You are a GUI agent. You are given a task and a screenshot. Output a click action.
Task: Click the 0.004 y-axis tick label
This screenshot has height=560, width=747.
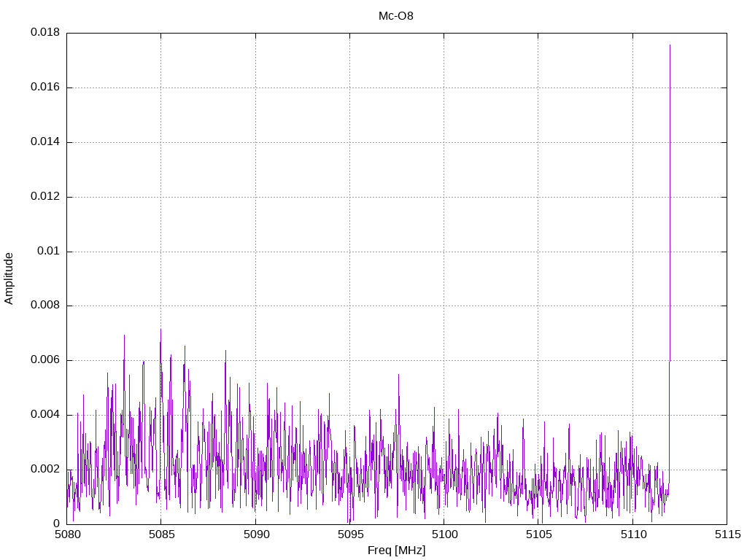tap(44, 415)
